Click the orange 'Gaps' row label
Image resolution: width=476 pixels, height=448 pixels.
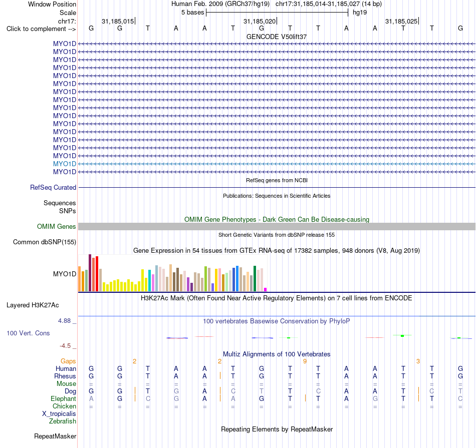[x=68, y=361]
